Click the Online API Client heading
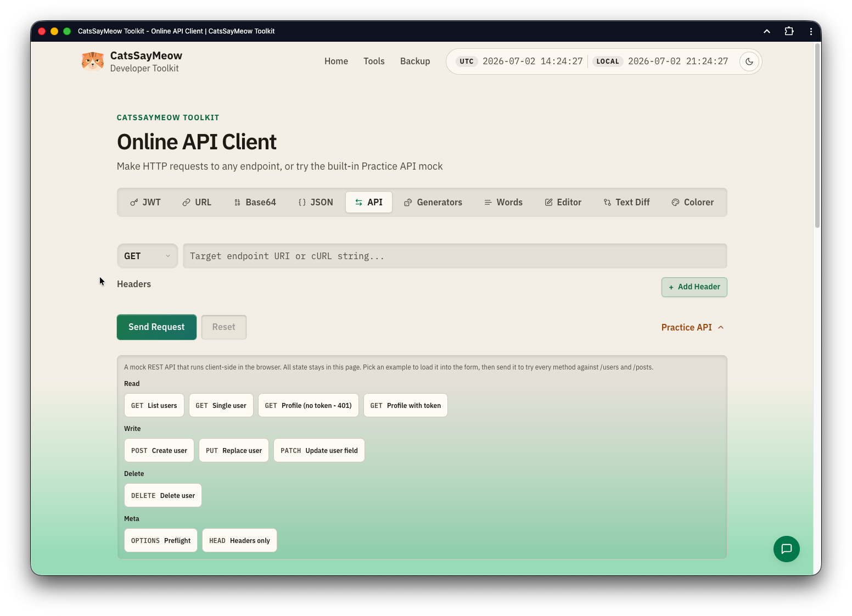The image size is (852, 616). point(197,142)
